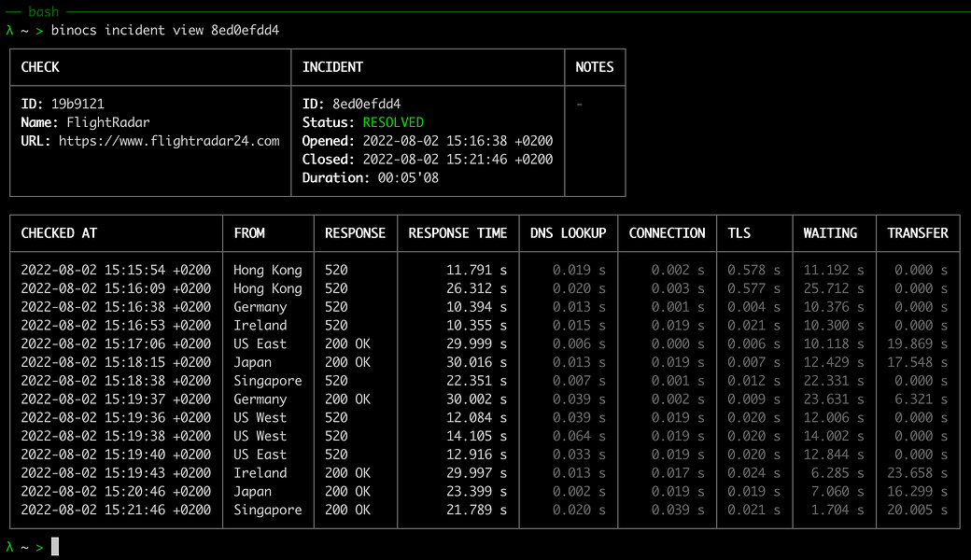
Task: Select the Duration value 00:05'08
Action: tap(408, 178)
